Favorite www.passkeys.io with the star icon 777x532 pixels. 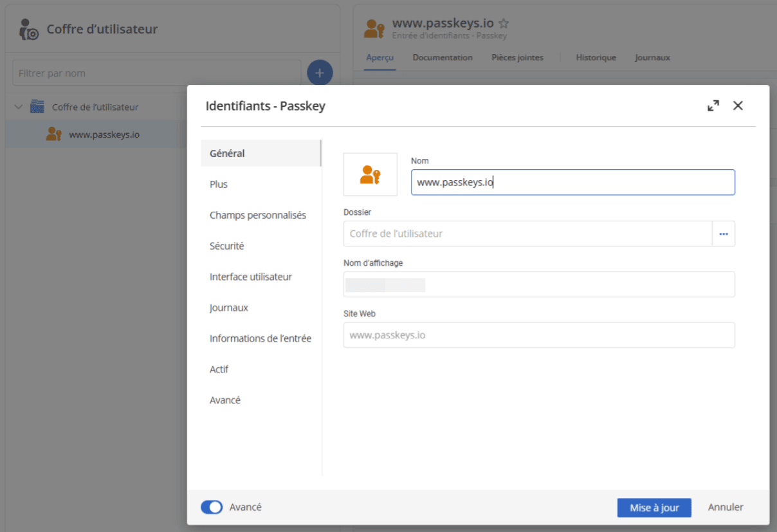tap(504, 24)
